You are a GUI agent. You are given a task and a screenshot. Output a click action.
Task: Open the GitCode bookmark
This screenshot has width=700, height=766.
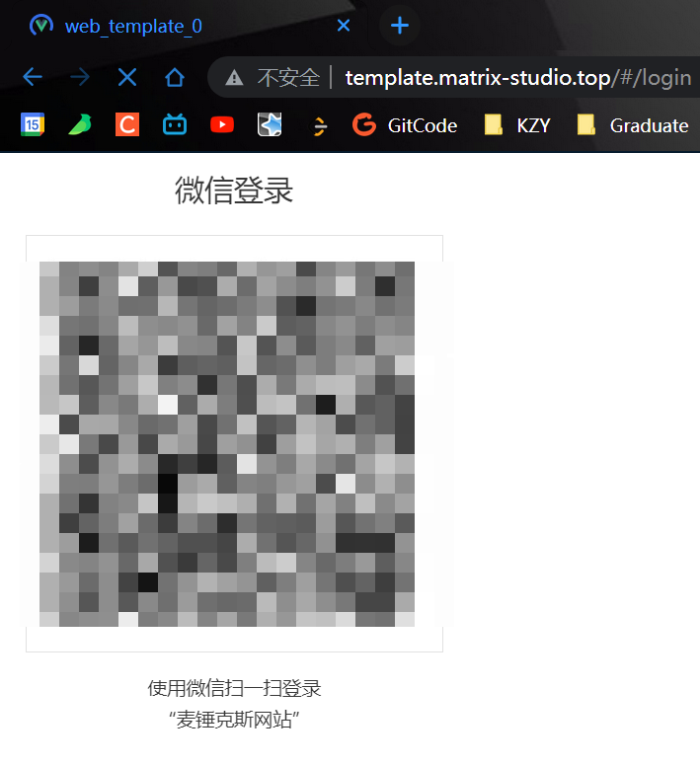pyautogui.click(x=405, y=125)
